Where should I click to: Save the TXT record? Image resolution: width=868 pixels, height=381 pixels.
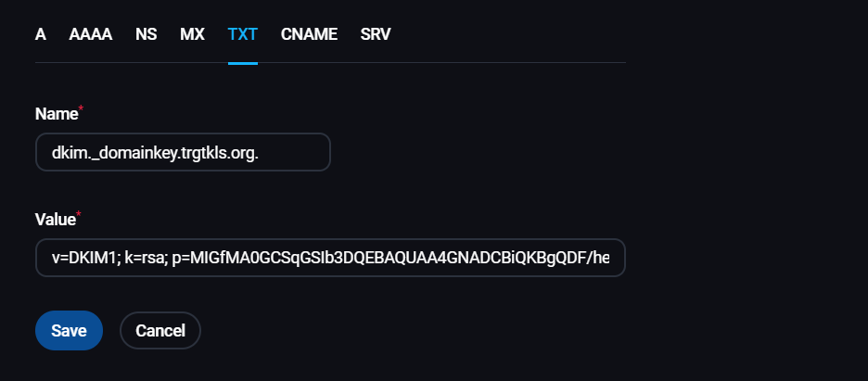[x=69, y=331]
